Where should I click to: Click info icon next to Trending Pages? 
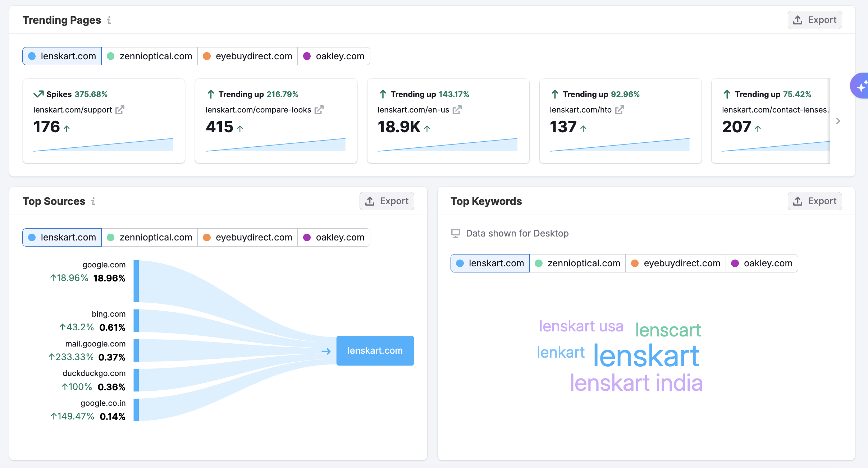click(109, 20)
